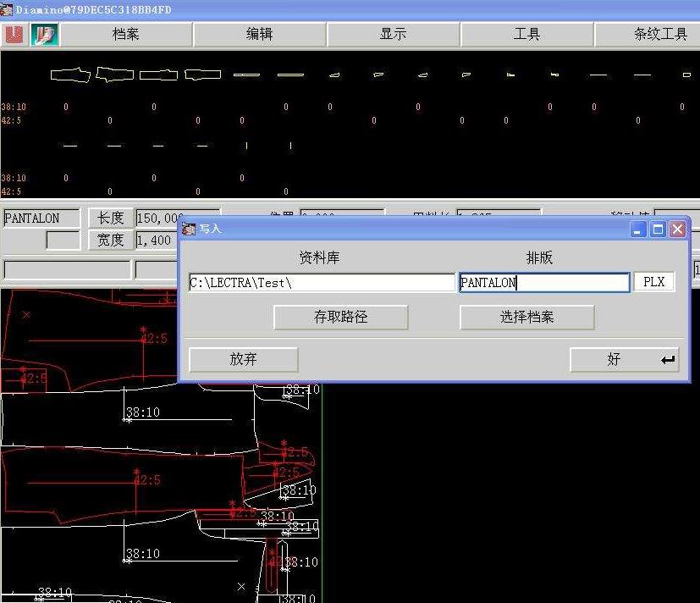
Task: Click the 写入 dialog icon on its title bar
Action: [188, 229]
